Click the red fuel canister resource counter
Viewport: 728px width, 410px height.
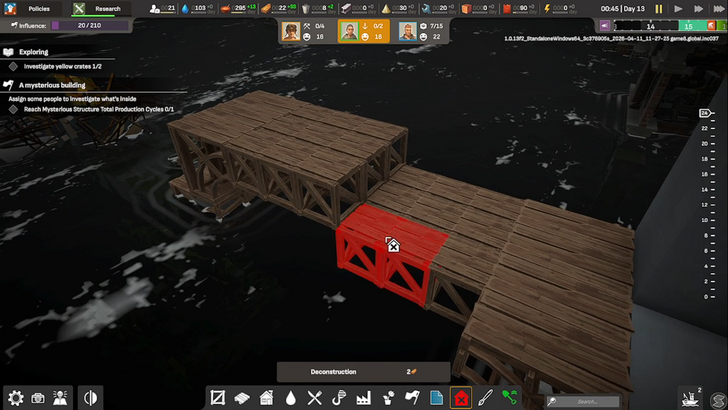(x=520, y=8)
